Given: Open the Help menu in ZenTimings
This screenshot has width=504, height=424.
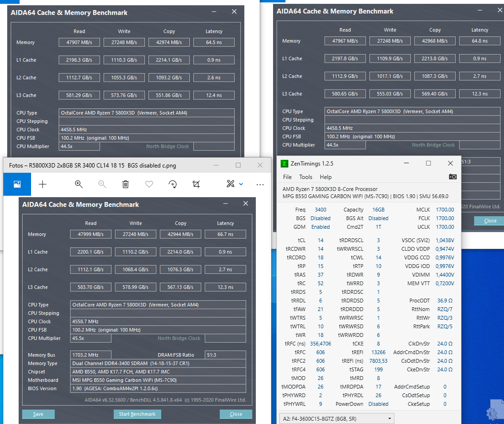Looking at the screenshot, I should tap(327, 176).
